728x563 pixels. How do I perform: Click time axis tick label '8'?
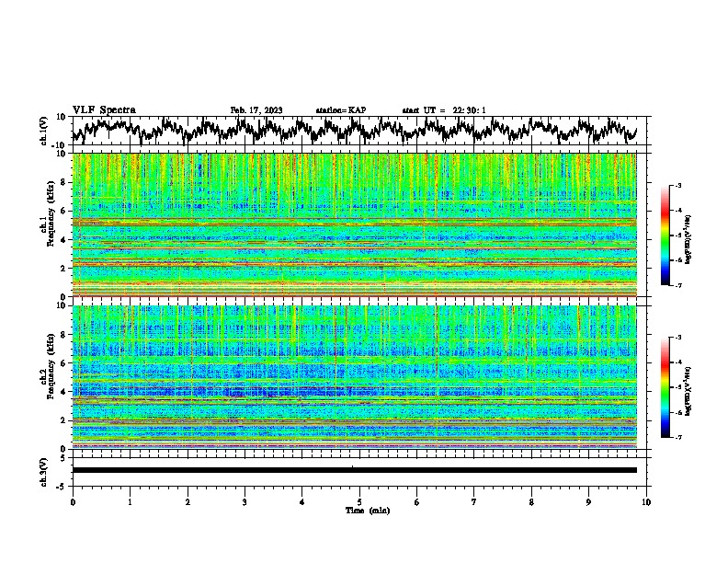[x=531, y=502]
